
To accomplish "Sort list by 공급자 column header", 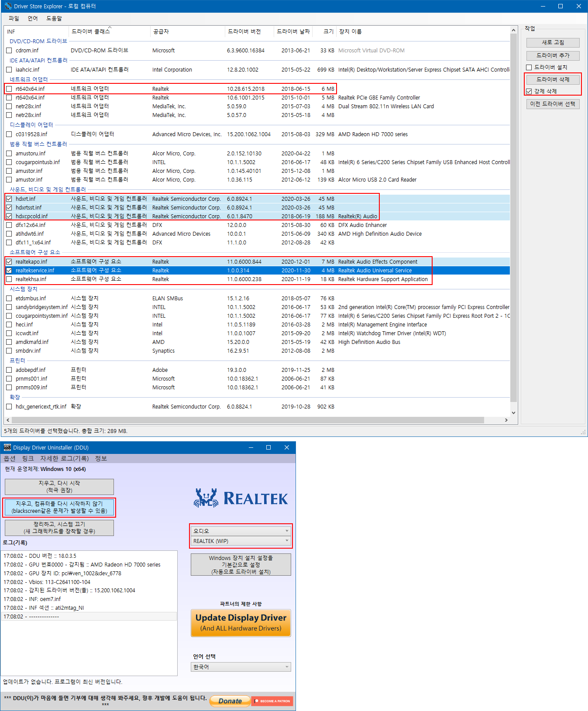I will click(188, 31).
